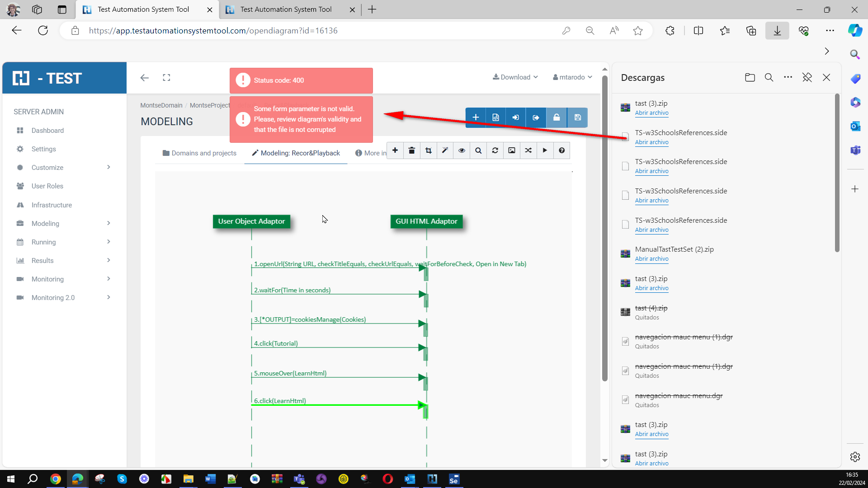Click the trash delete icon in diagram toolbar

(x=411, y=150)
